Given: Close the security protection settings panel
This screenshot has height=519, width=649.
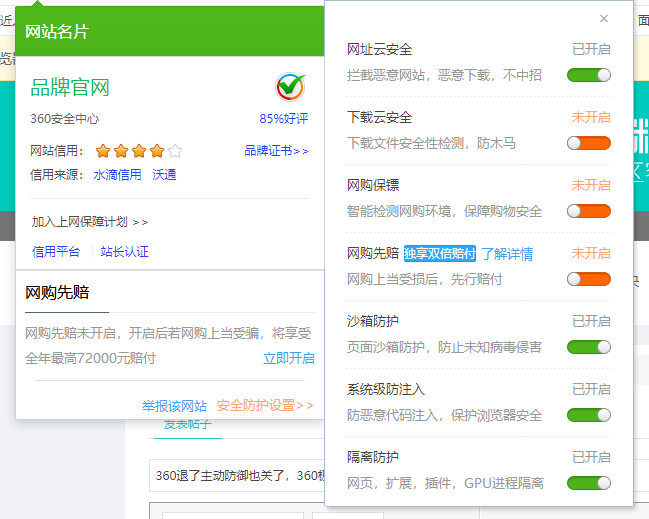Looking at the screenshot, I should tap(604, 19).
